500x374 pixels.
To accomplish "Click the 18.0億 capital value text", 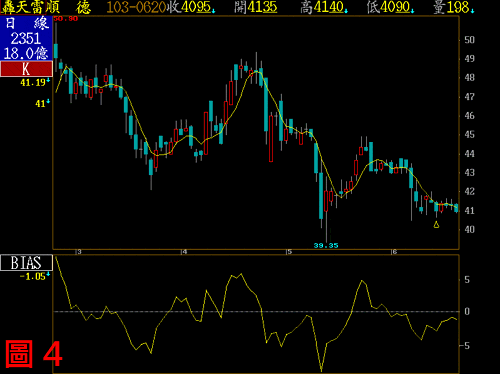I will (x=26, y=53).
